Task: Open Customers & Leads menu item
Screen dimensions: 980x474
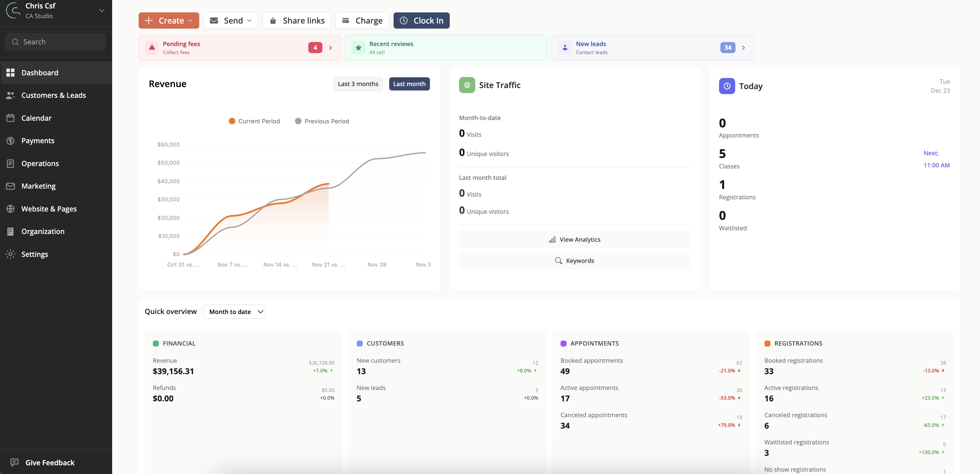Action: (x=54, y=95)
